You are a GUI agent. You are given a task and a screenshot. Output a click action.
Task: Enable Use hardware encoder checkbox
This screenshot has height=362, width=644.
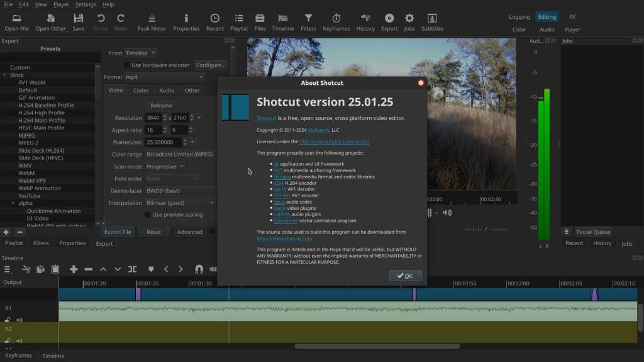tap(126, 65)
